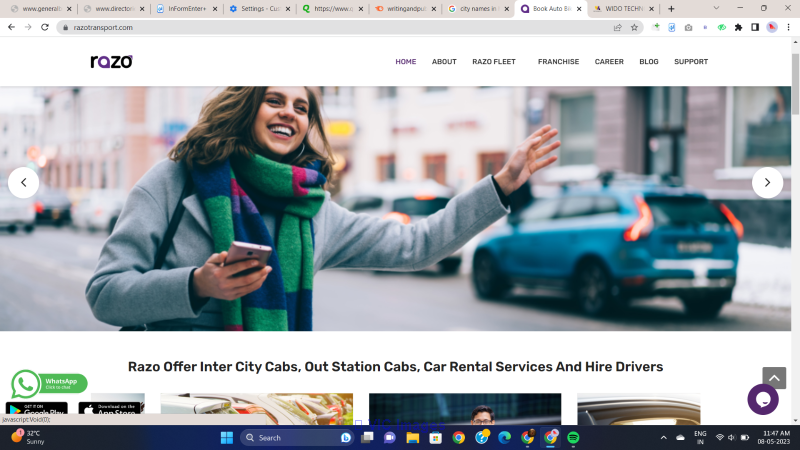Open the Chrome profile avatar
Viewport: 800px width, 450px height.
772,28
